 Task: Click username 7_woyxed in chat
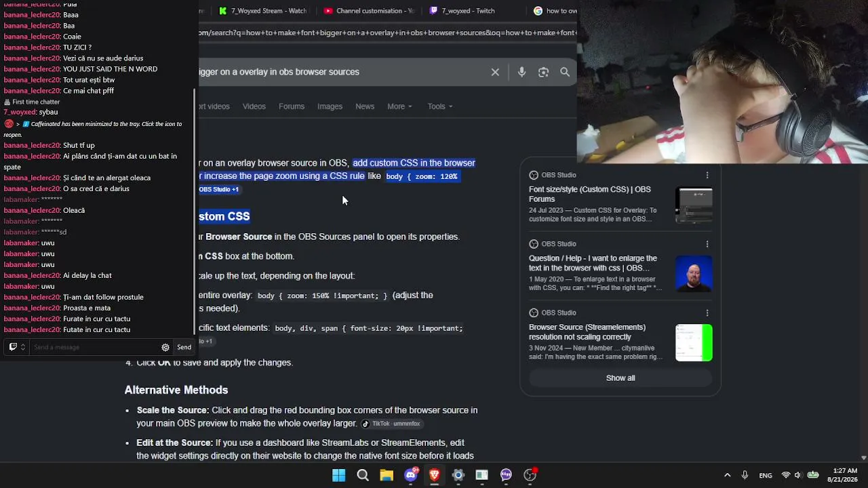[x=19, y=113]
